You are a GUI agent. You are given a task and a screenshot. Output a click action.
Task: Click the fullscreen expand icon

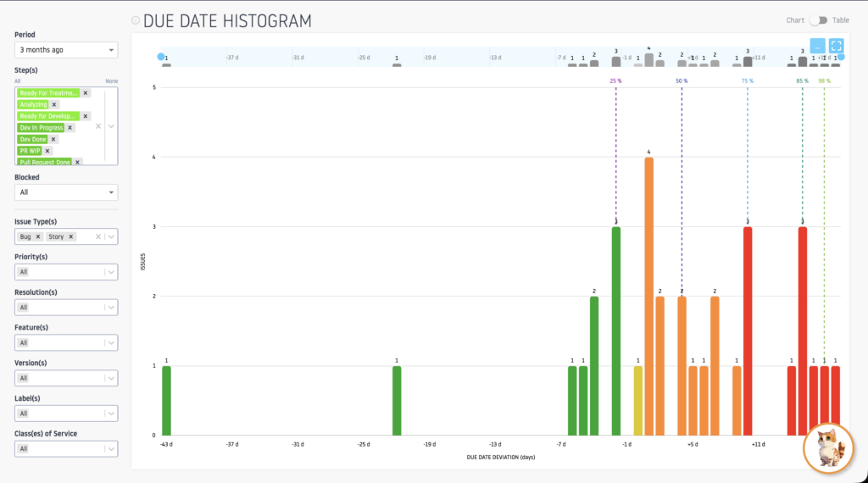[x=836, y=47]
